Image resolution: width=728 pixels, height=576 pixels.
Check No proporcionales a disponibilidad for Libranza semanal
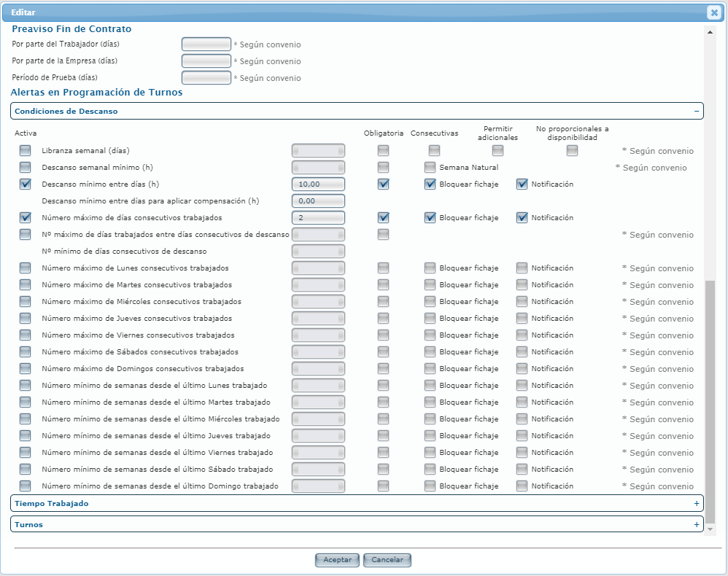tap(572, 150)
